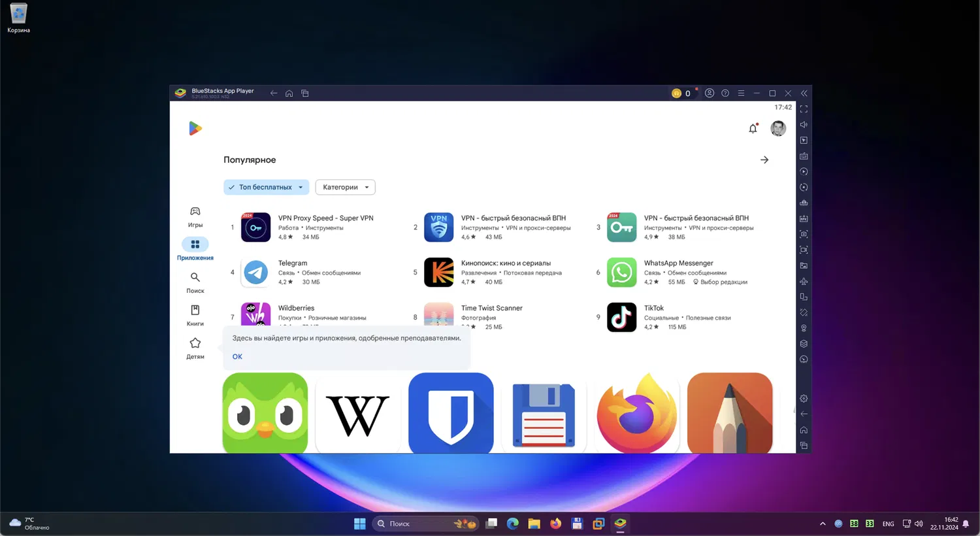Select the TikTok app icon

click(x=621, y=318)
